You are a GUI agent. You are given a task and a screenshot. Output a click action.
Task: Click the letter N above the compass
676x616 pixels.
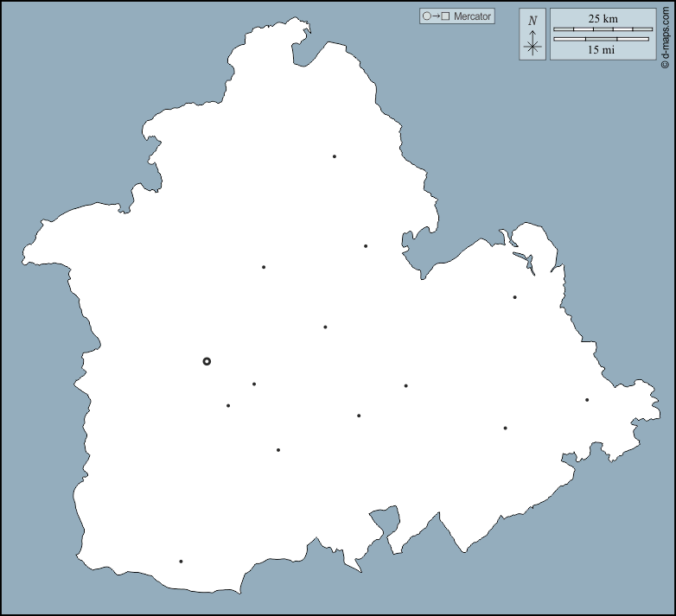point(533,21)
